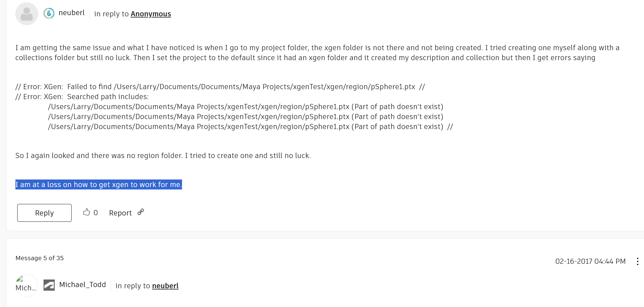The image size is (644, 307).
Task: Open the three-dot options menu for message 5
Action: point(637,261)
